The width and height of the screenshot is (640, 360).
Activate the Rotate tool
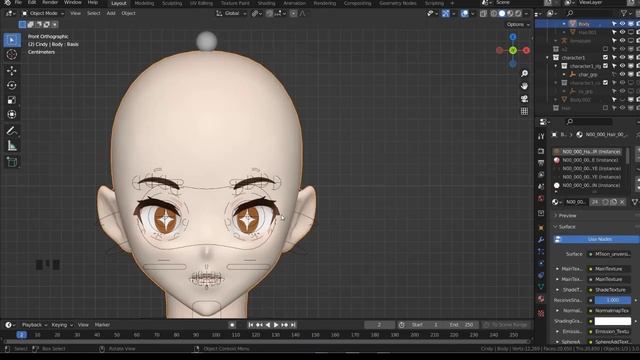[x=11, y=85]
